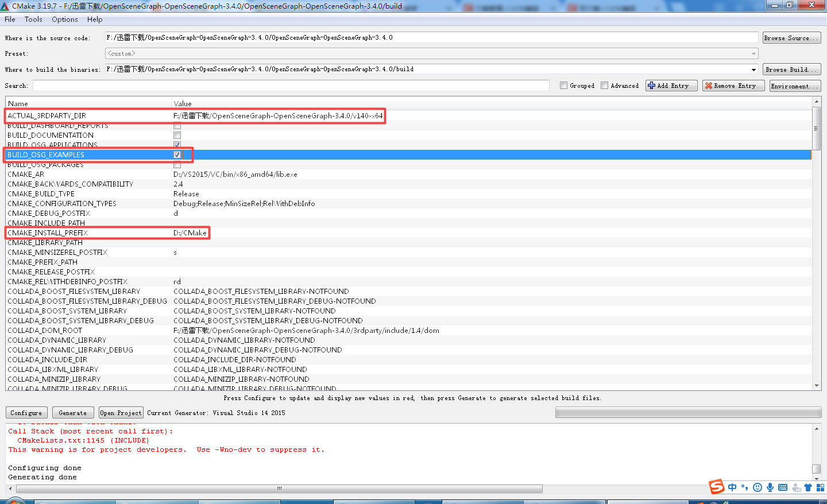827x504 pixels.
Task: Click the COLLADA_LIBXML_LIBRARY-NOTFOUND value
Action: tap(240, 370)
